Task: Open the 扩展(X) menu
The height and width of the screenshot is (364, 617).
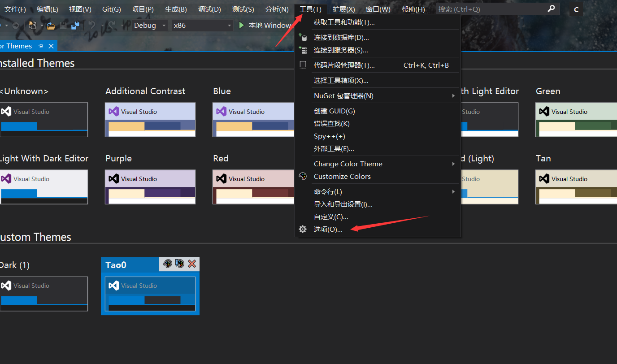Action: pyautogui.click(x=343, y=9)
